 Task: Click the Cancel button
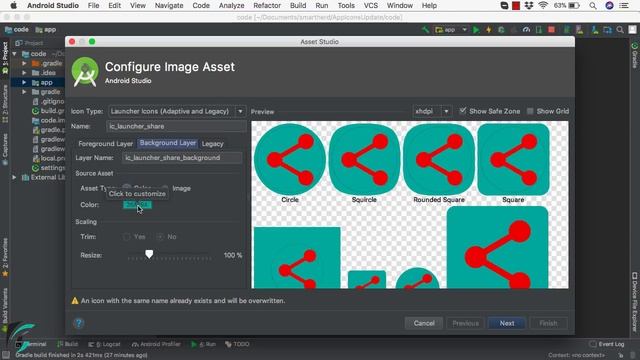(424, 323)
